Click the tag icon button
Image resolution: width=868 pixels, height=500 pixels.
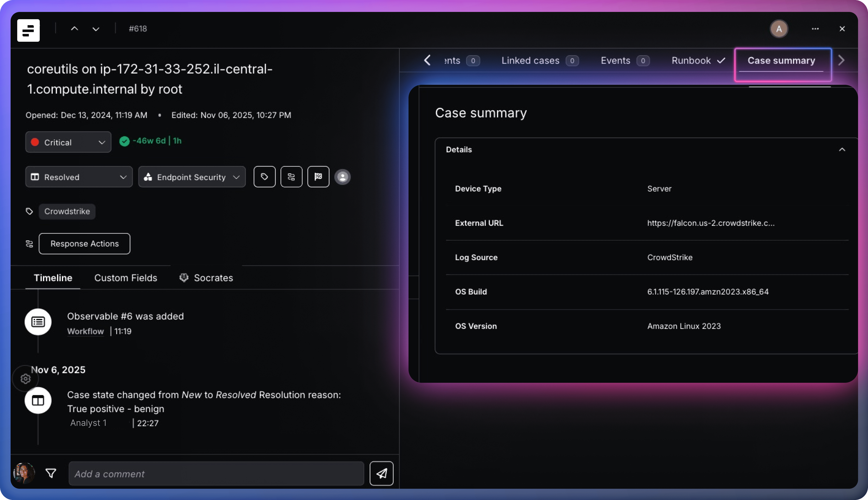pos(264,177)
